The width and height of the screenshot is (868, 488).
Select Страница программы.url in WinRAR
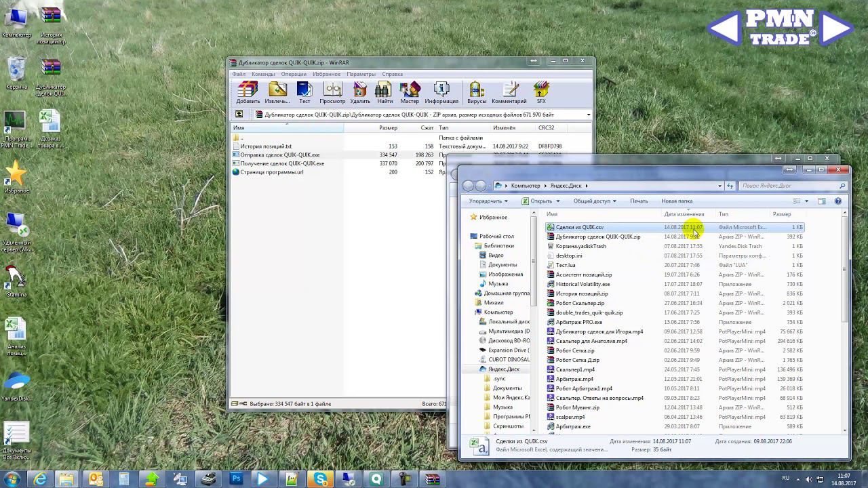tap(271, 172)
